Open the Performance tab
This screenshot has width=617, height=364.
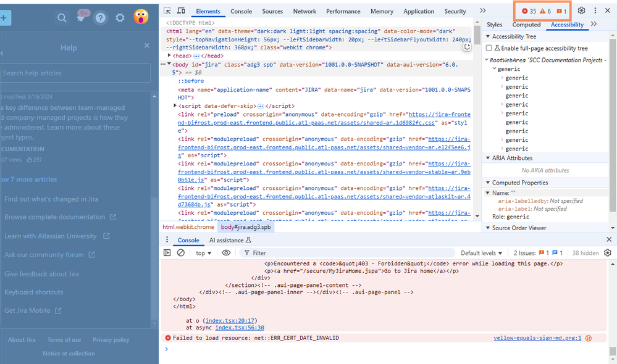point(343,11)
